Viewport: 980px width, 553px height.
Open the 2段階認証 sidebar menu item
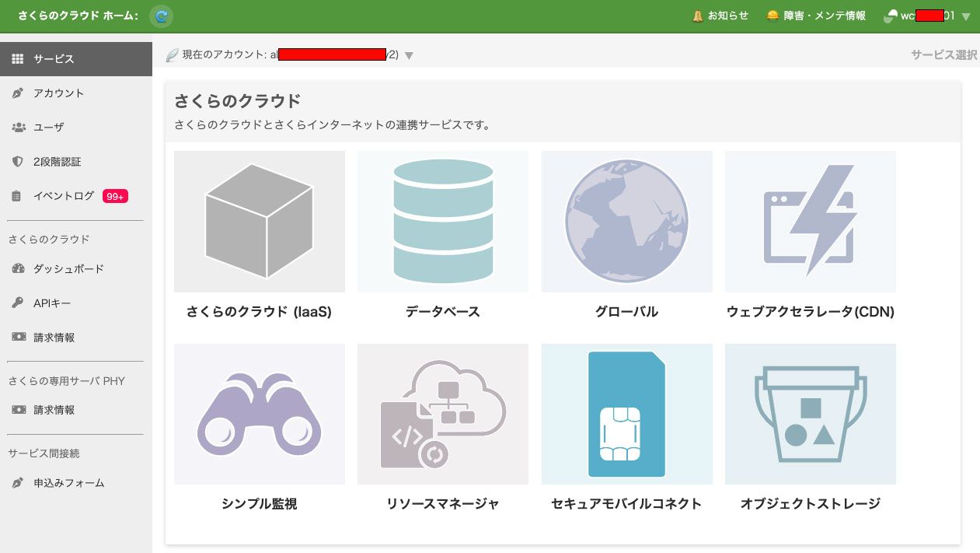[76, 162]
